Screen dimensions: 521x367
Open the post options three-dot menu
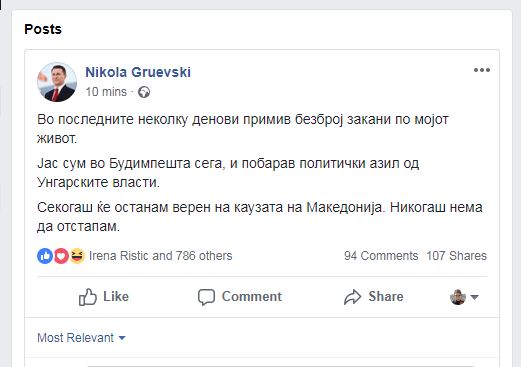(482, 70)
